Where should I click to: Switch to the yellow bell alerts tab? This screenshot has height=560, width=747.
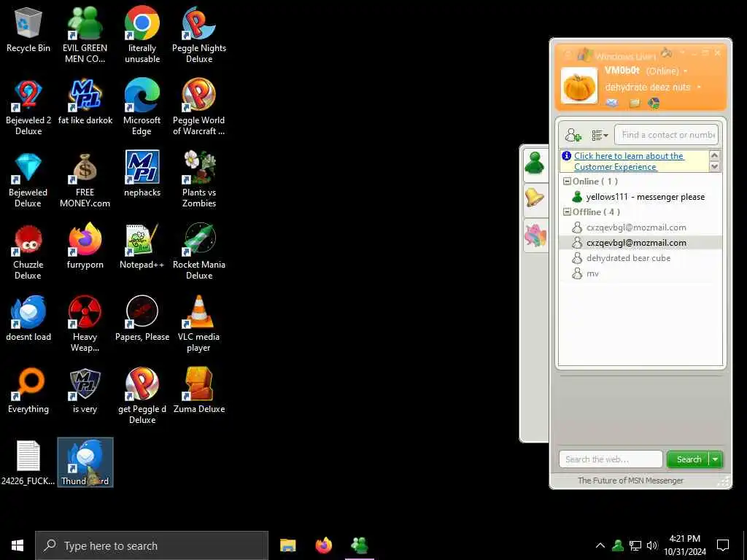pos(535,198)
